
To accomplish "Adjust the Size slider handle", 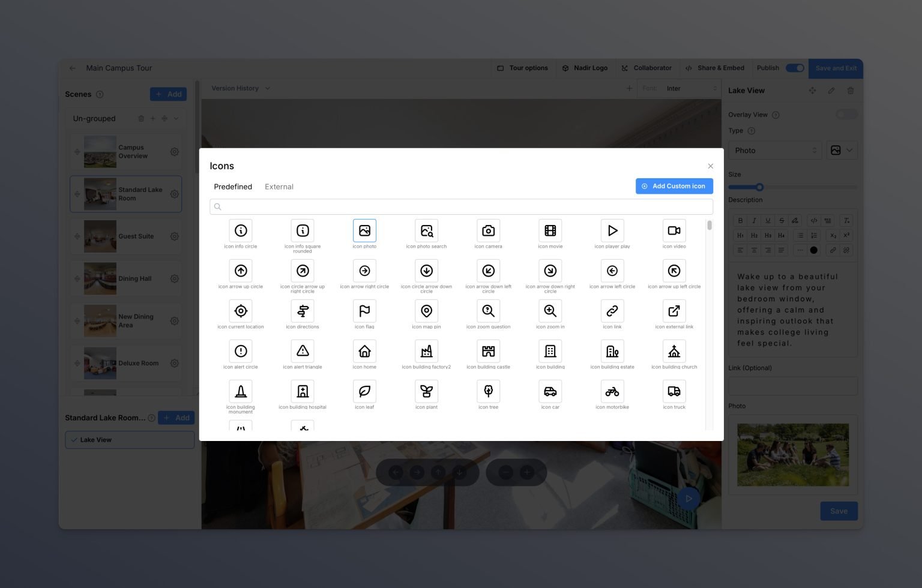I will pyautogui.click(x=759, y=187).
